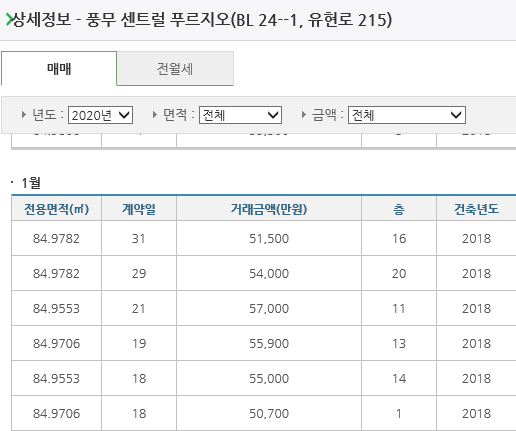Click contract day 18 in 50,700 row
This screenshot has width=516, height=431.
pos(139,414)
